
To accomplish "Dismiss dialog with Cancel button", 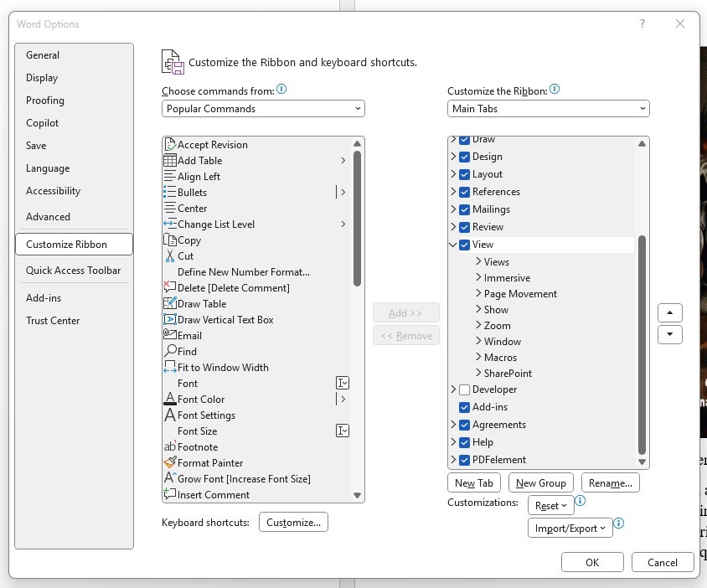I will pyautogui.click(x=663, y=562).
